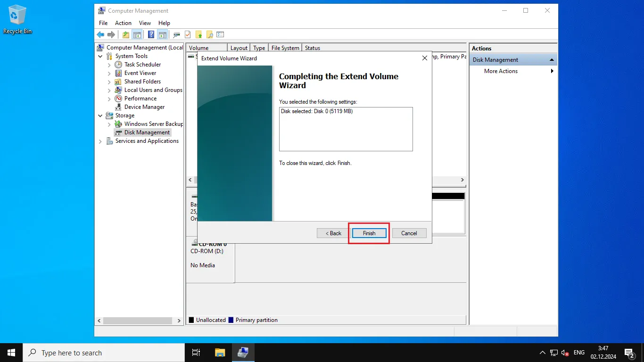The width and height of the screenshot is (644, 362).
Task: Expand the Task Scheduler node
Action: click(109, 65)
